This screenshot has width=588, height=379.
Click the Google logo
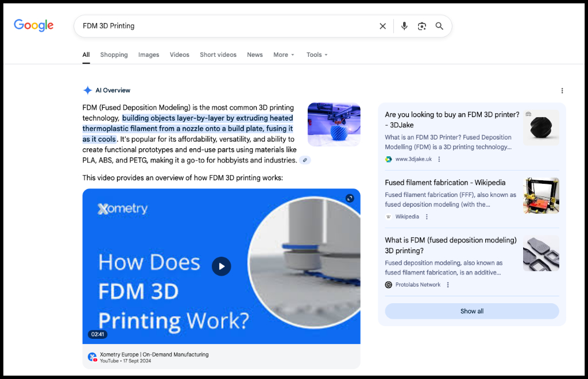coord(33,25)
